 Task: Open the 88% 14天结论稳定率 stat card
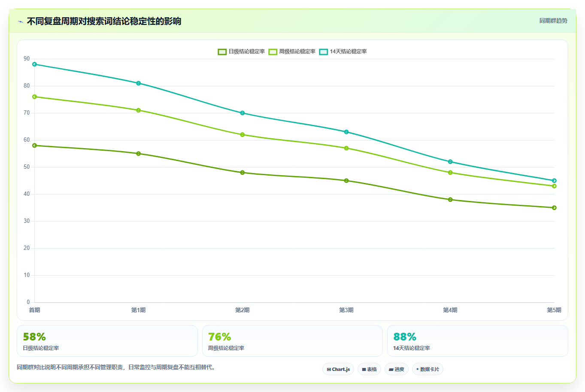478,341
